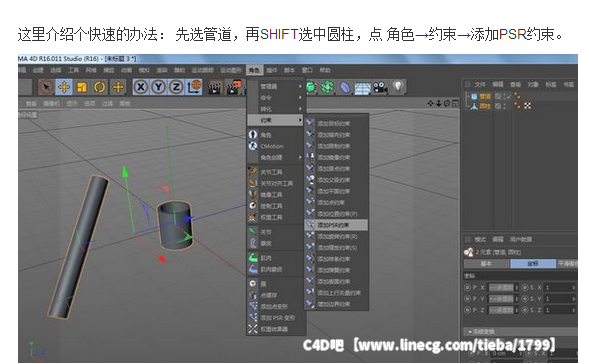Open the 脚本 menu in the menu bar
The height and width of the screenshot is (364, 589).
coord(289,70)
